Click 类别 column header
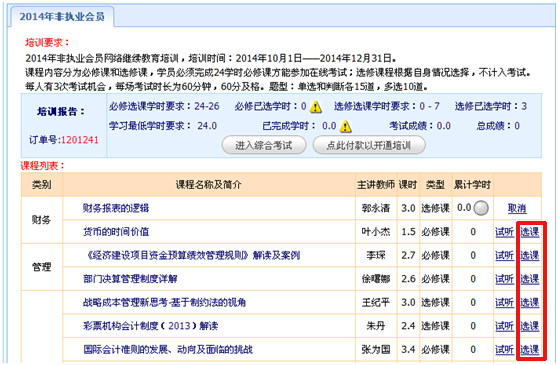The height and width of the screenshot is (365, 558). click(42, 185)
